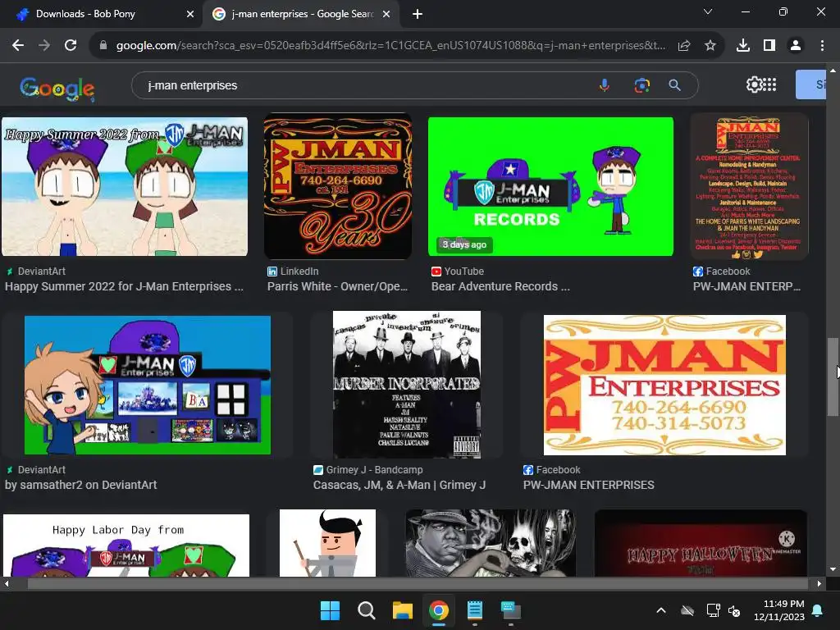Click the horizontal scroll right arrow
This screenshot has height=630, width=840.
click(x=819, y=584)
